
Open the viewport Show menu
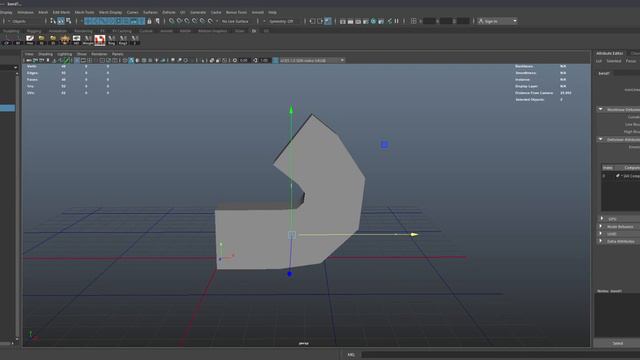(x=82, y=54)
